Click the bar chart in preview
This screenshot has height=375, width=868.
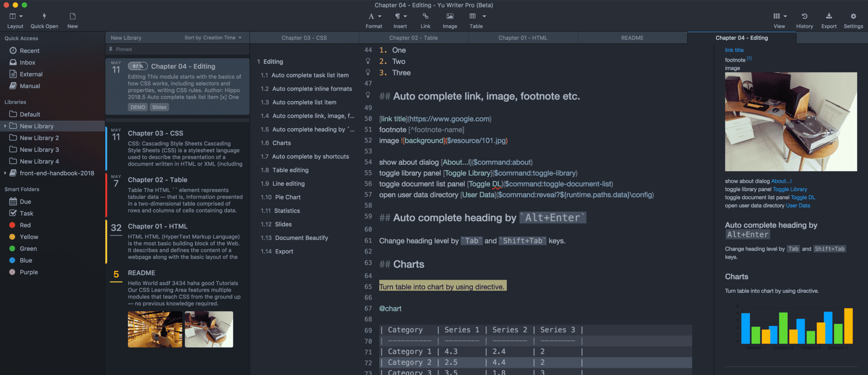tap(794, 327)
